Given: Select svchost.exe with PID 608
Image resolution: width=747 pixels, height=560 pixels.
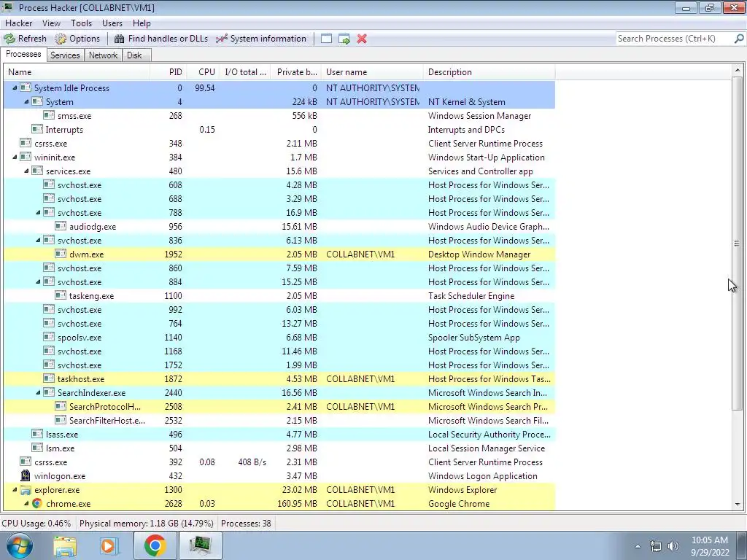Looking at the screenshot, I should (279, 184).
